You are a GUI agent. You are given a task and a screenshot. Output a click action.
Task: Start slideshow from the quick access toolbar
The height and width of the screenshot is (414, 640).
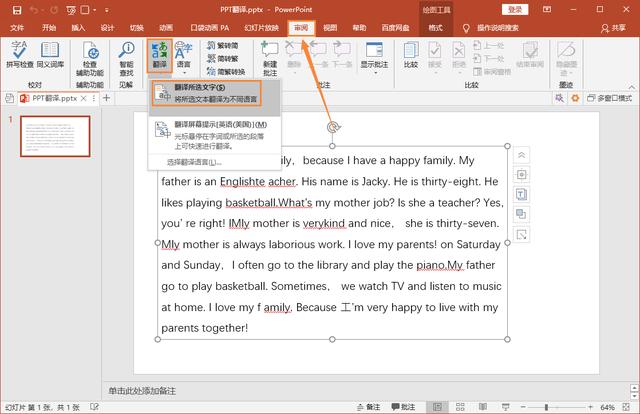(x=71, y=10)
